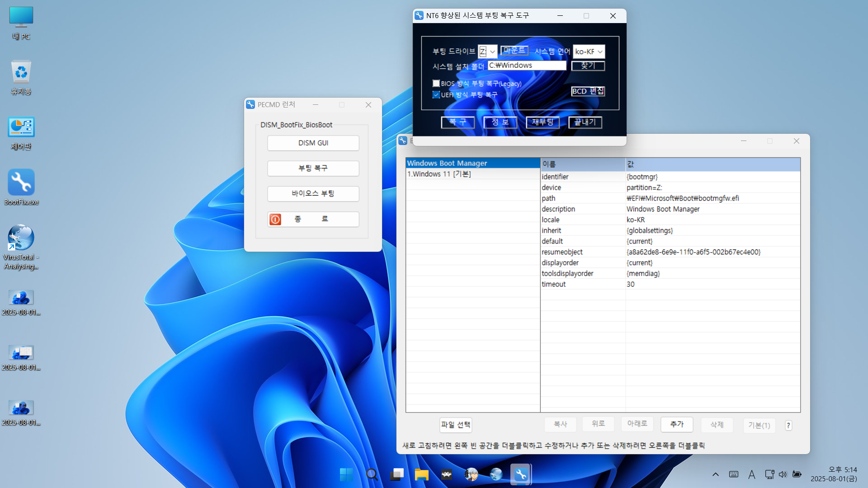Click the BCD 편집 button
This screenshot has height=488, width=868.
pyautogui.click(x=588, y=91)
